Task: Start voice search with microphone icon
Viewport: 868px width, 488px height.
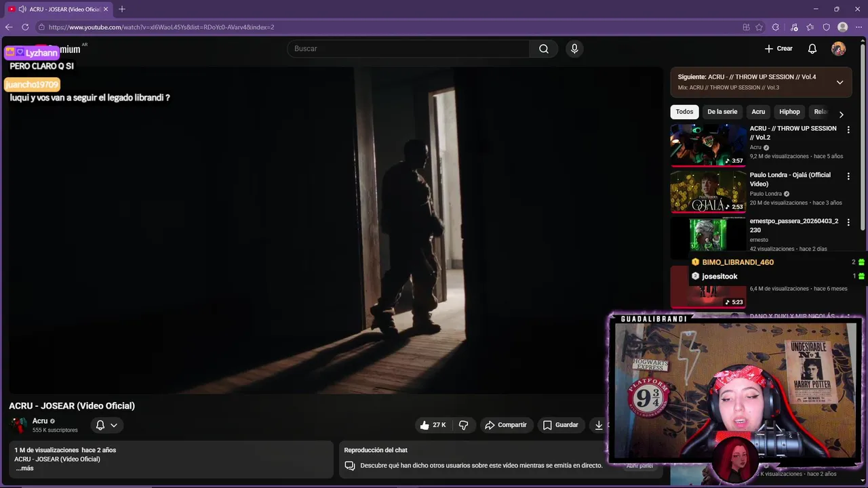Action: point(574,49)
